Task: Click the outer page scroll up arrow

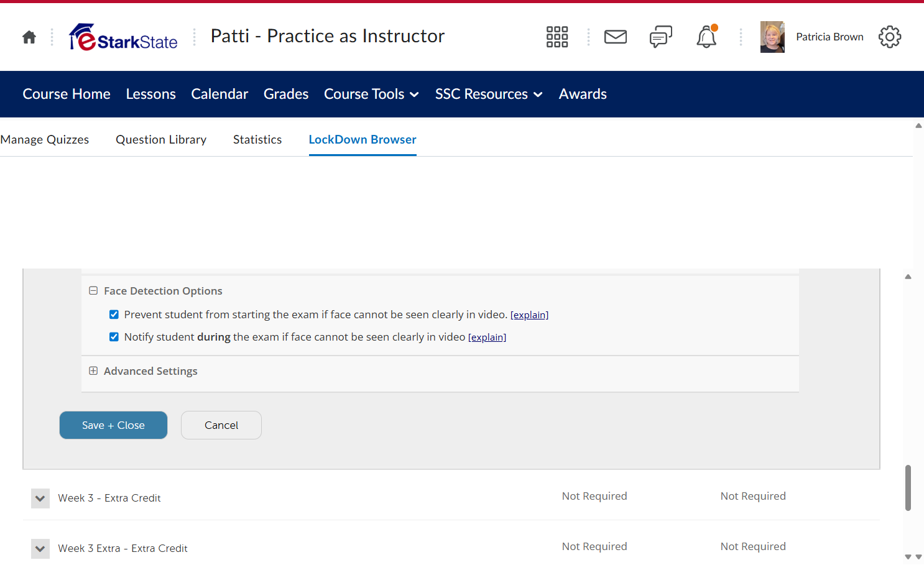Action: pos(918,126)
